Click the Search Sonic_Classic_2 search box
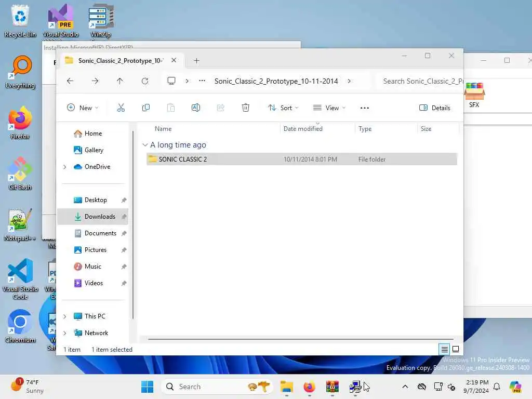The width and height of the screenshot is (532, 399). (420, 81)
